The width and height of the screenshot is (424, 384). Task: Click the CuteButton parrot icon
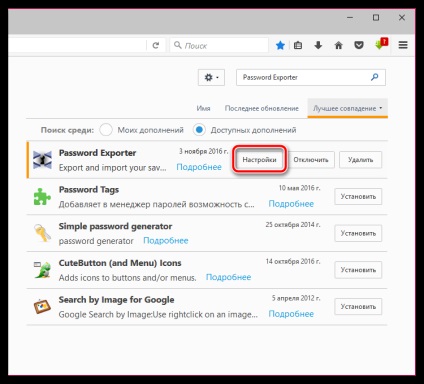pyautogui.click(x=42, y=270)
